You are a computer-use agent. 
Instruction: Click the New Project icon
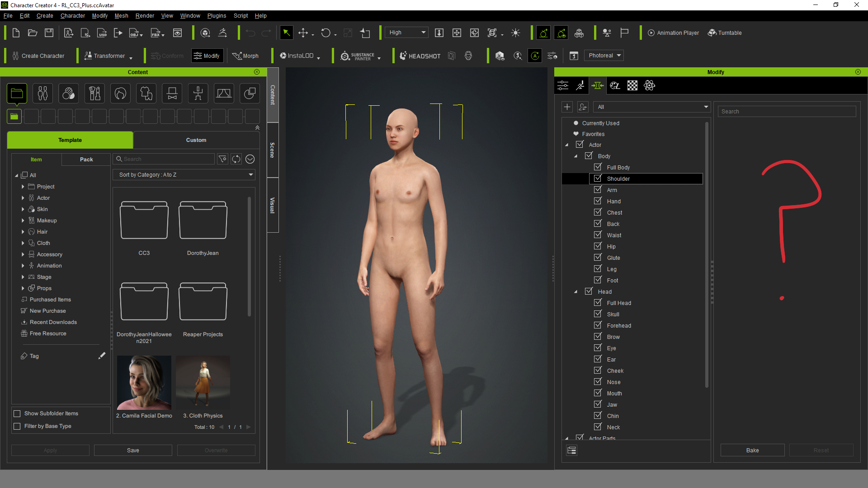[x=16, y=33]
